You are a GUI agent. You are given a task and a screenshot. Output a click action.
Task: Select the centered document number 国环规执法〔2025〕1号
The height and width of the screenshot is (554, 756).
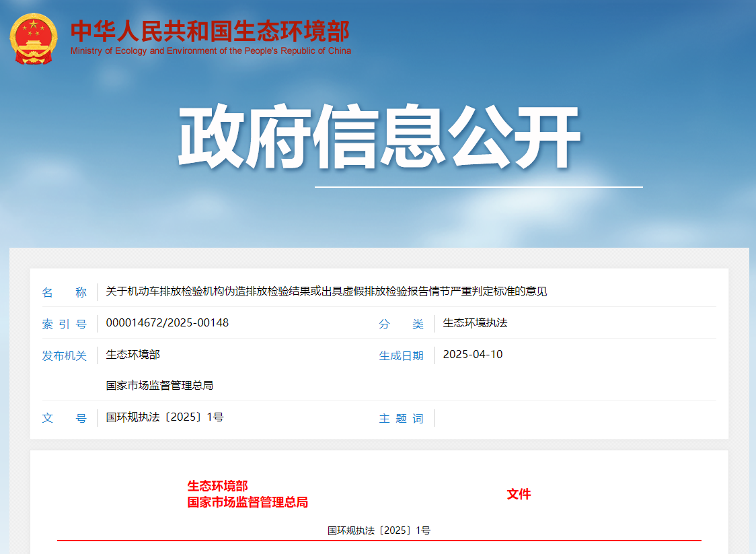(379, 531)
